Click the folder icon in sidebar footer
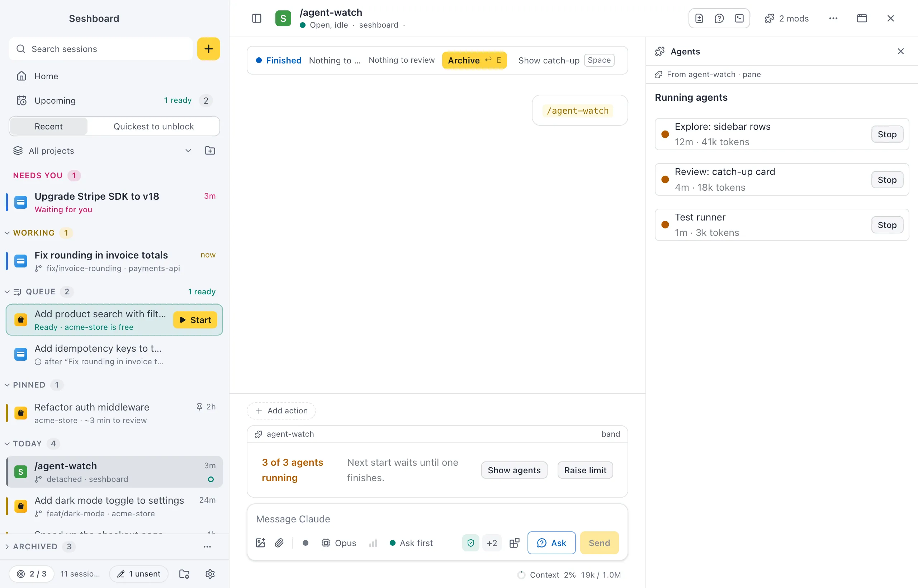 tap(184, 574)
